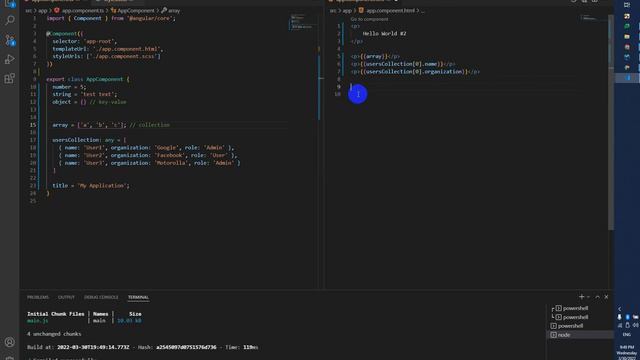This screenshot has width=640, height=360.
Task: Switch to the DEBUG CONSOLE tab
Action: tap(101, 297)
